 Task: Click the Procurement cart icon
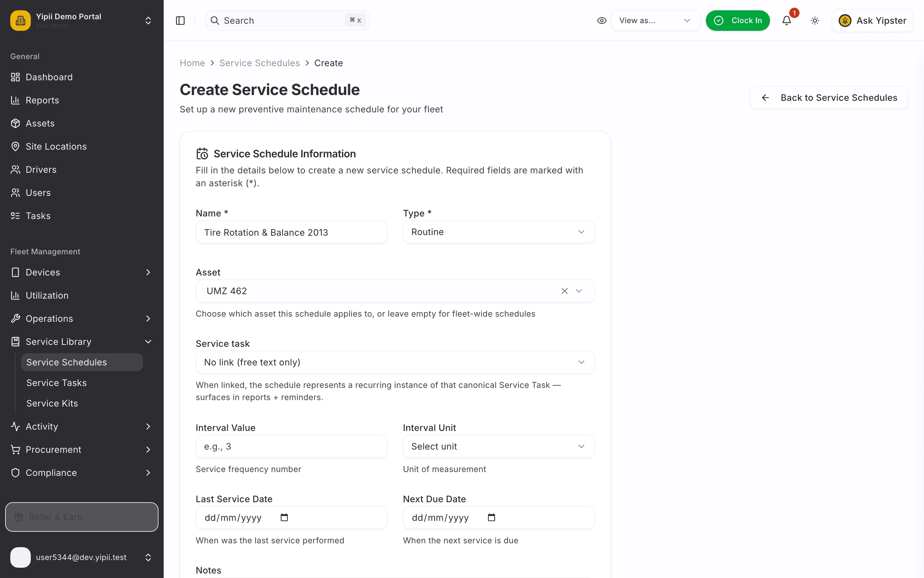click(x=15, y=450)
